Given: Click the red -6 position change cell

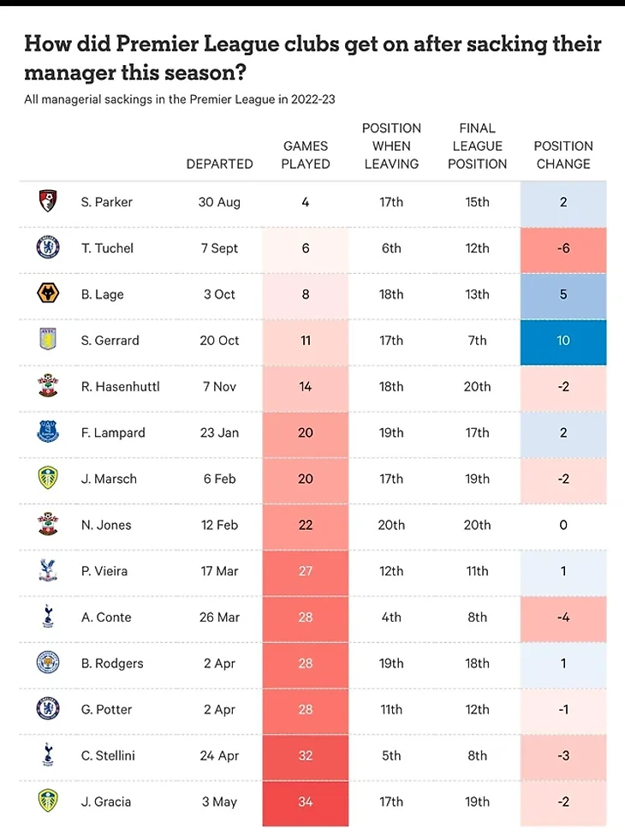Looking at the screenshot, I should 563,250.
